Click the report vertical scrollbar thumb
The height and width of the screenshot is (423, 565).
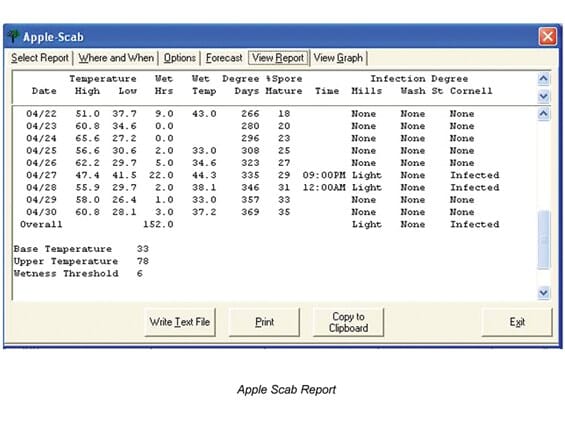543,240
